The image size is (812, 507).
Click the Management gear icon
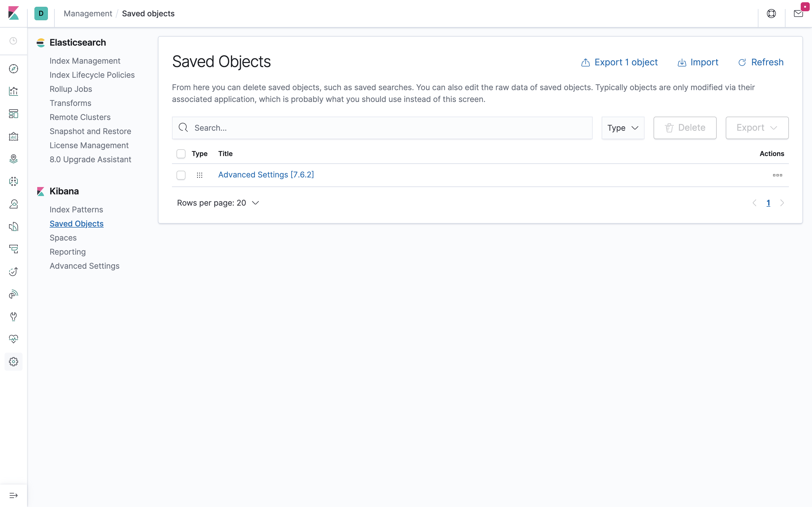14,361
